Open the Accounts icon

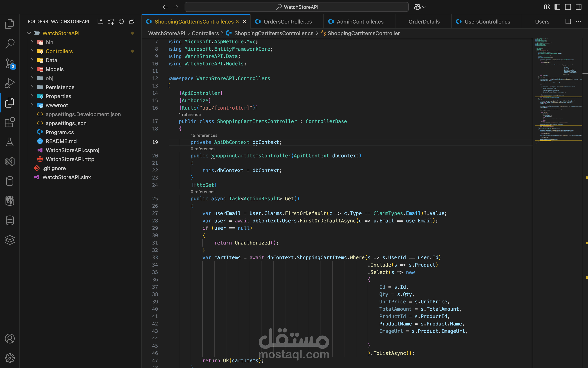(10, 339)
